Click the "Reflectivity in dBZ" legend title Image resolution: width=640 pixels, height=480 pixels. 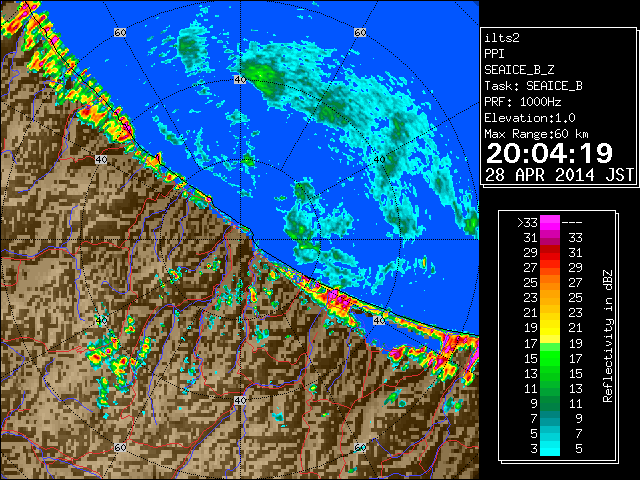tap(608, 336)
